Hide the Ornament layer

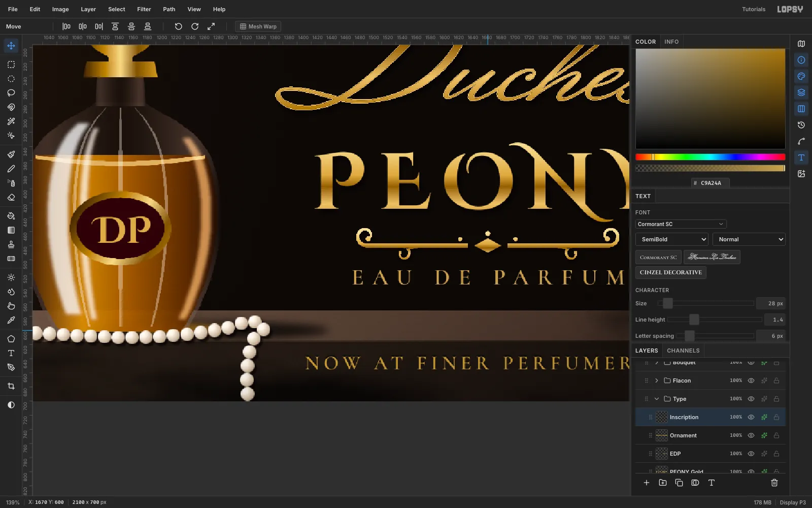[751, 435]
